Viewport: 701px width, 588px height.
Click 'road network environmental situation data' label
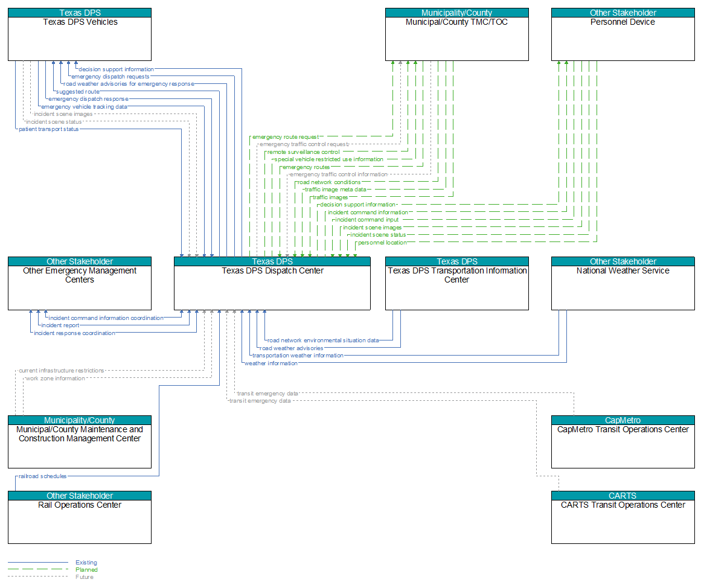tap(323, 340)
